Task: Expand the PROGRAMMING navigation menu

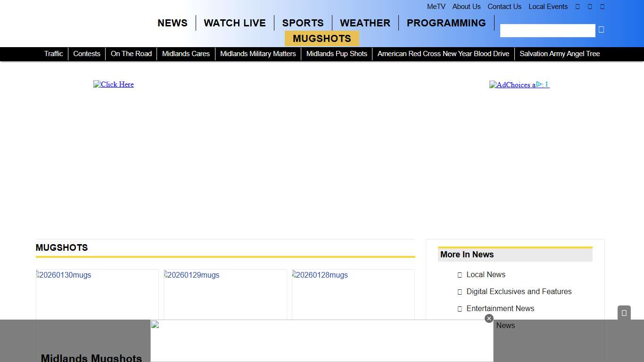Action: click(x=446, y=23)
